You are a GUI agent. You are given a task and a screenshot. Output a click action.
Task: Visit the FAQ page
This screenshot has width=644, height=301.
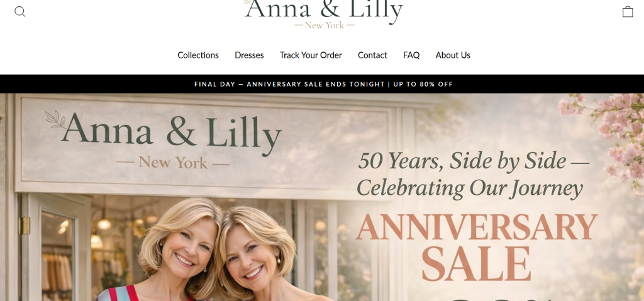click(411, 55)
